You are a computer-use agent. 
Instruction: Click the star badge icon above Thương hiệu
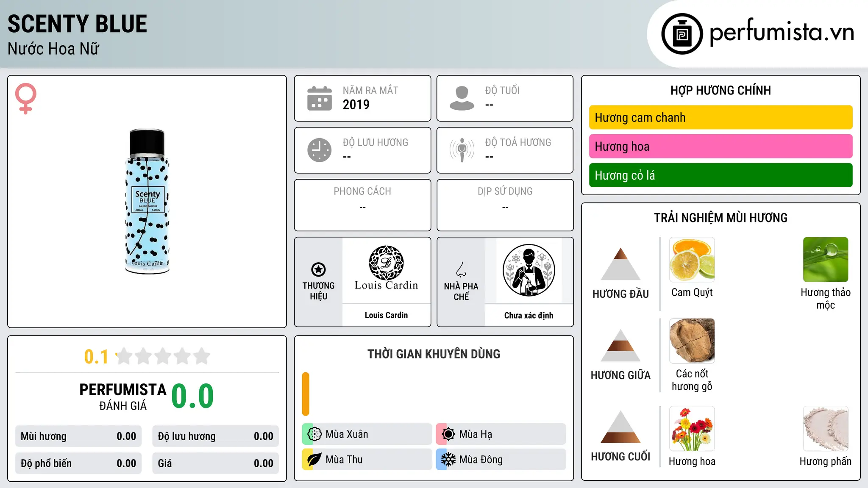(x=318, y=269)
